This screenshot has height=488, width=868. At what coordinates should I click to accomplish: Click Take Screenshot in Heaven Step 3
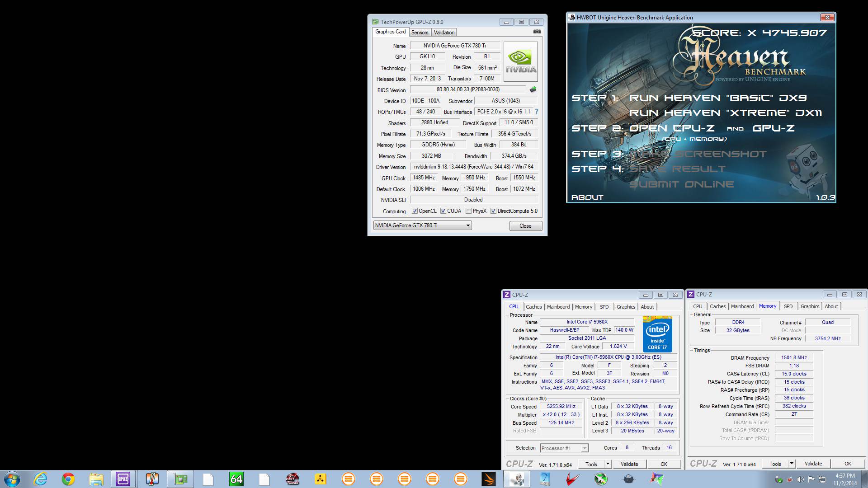[698, 154]
